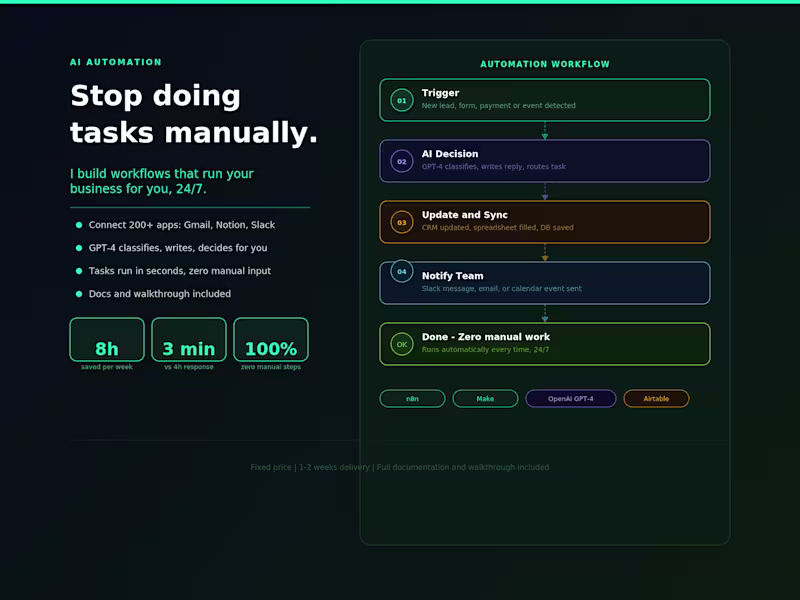Enable the Docs and walkthrough option
Screen dimensions: 800x600
[159, 294]
